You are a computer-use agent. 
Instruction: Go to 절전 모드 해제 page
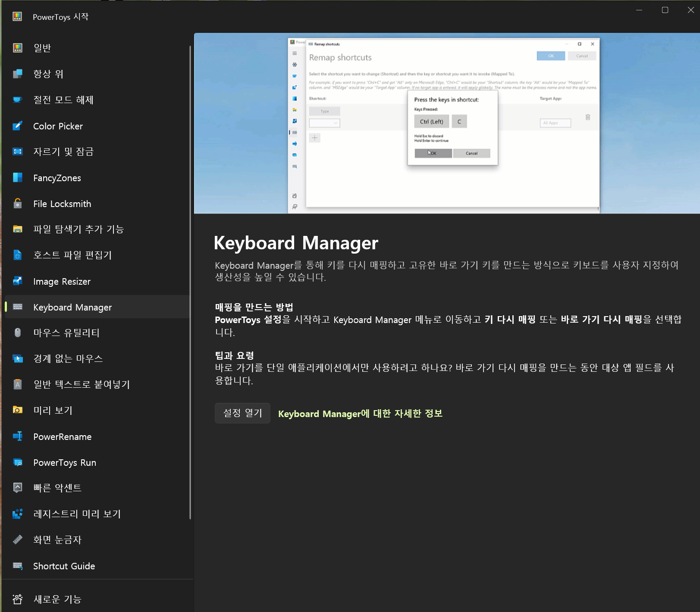(63, 100)
